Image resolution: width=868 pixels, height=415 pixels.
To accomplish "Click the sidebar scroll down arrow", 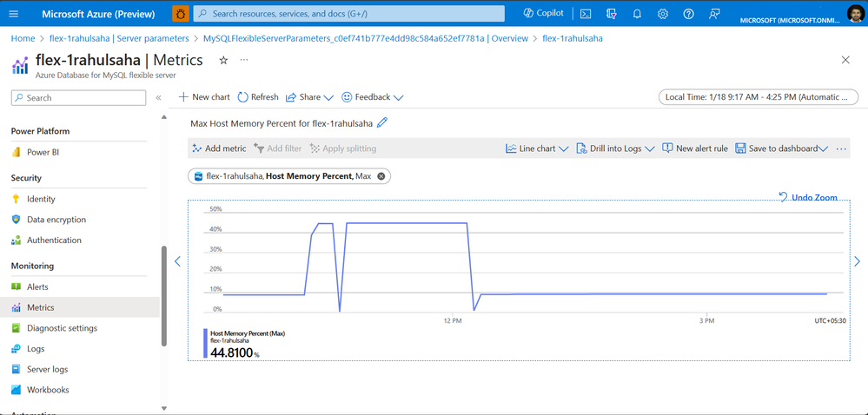I will pyautogui.click(x=163, y=408).
